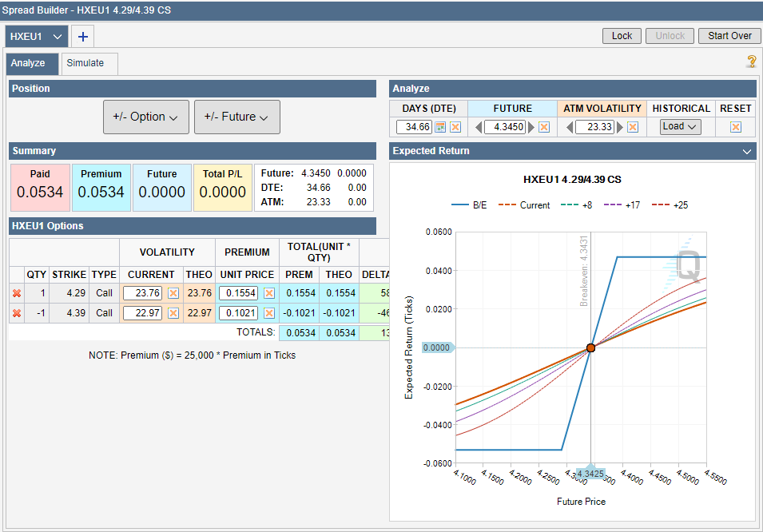Click the Premium 0.0534 summary box
Viewport: 763px width, 532px height.
pos(101,188)
